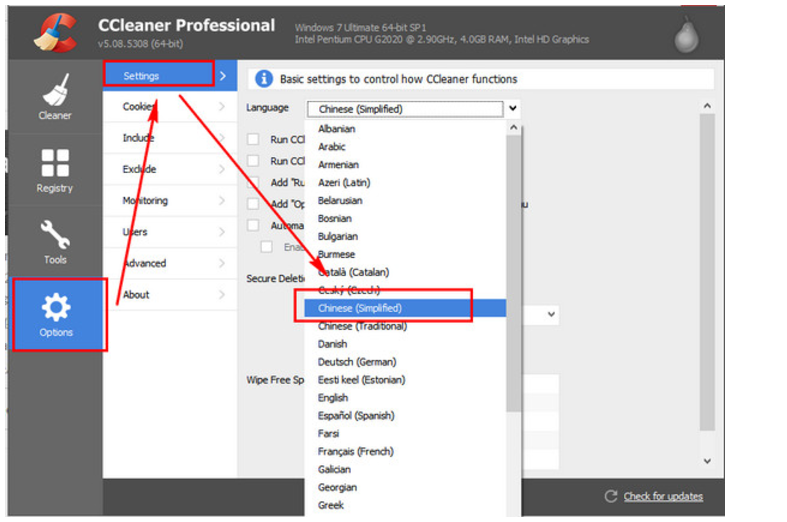Expand the chevron next to Advanced
Screen dimensions: 787x522
222,263
